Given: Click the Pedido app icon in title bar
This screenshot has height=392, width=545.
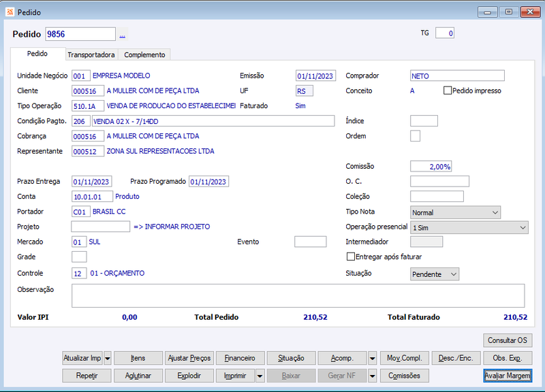Looking at the screenshot, I should [10, 12].
